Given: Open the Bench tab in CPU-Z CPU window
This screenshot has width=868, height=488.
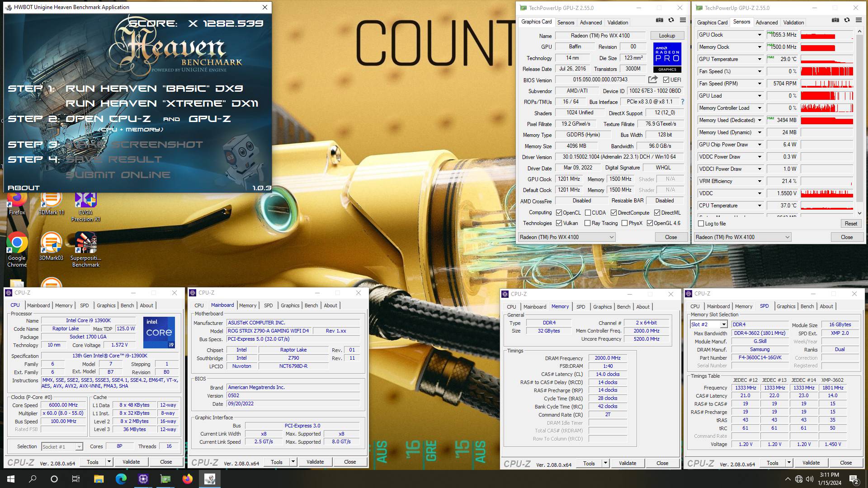Looking at the screenshot, I should coord(127,305).
